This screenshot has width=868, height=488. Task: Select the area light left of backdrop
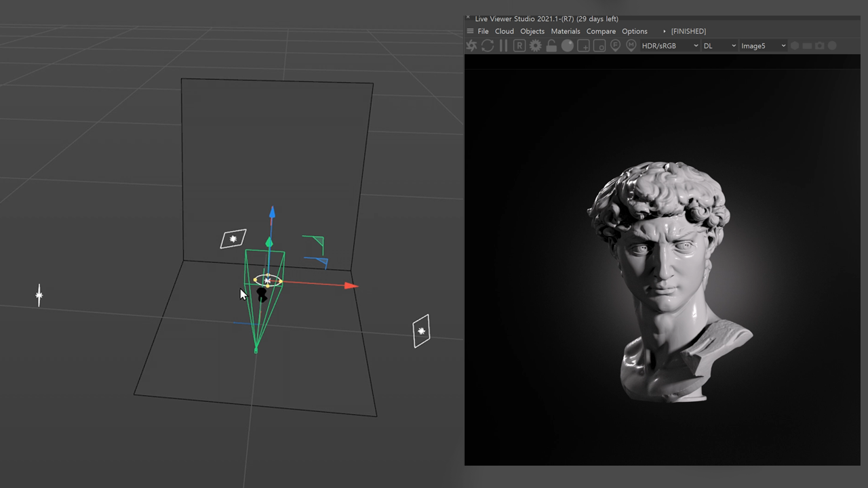tap(233, 239)
